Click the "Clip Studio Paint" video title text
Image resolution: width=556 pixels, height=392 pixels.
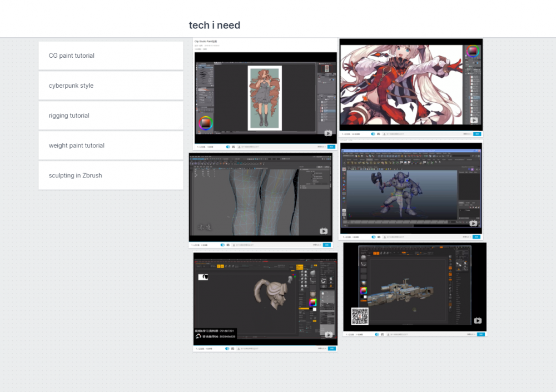point(206,42)
